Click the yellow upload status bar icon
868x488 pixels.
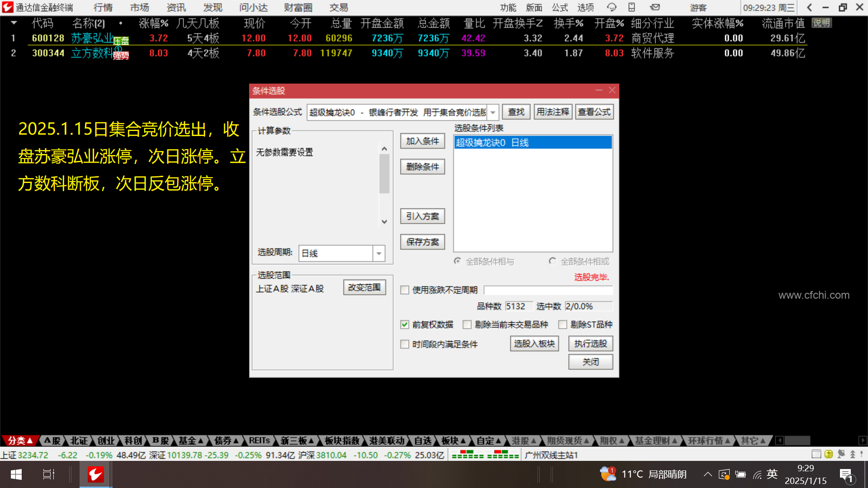tap(829, 454)
